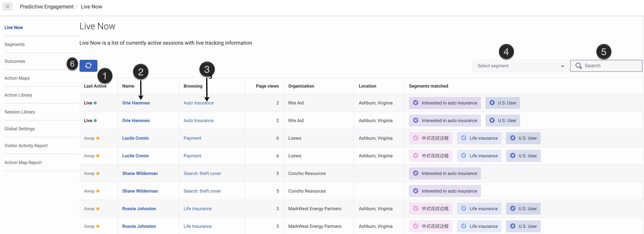Click into the Search input field

click(x=606, y=65)
